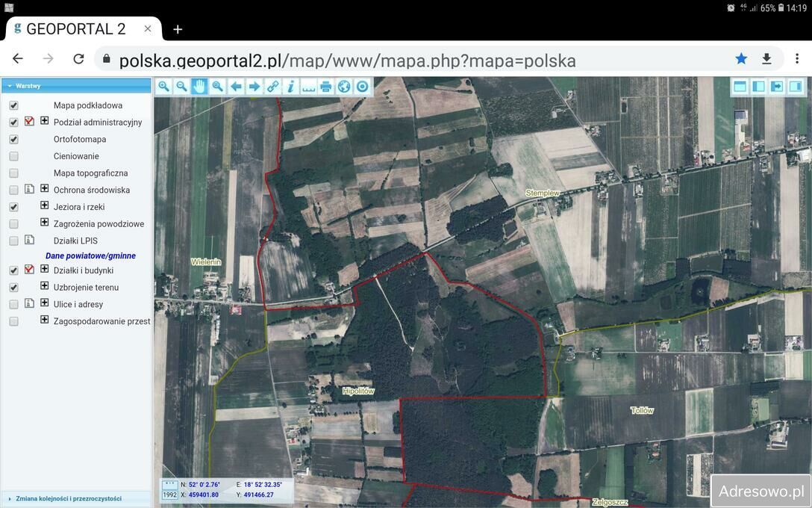Click the red legend swatch for Podział administracyjny
The image size is (812, 508).
point(29,122)
